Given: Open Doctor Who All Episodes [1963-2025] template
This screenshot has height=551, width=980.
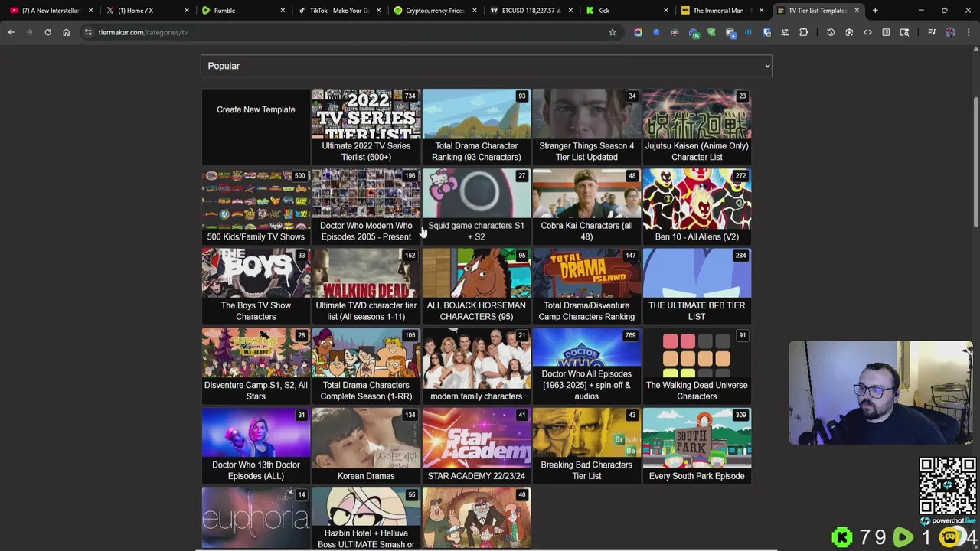Looking at the screenshot, I should [x=586, y=366].
